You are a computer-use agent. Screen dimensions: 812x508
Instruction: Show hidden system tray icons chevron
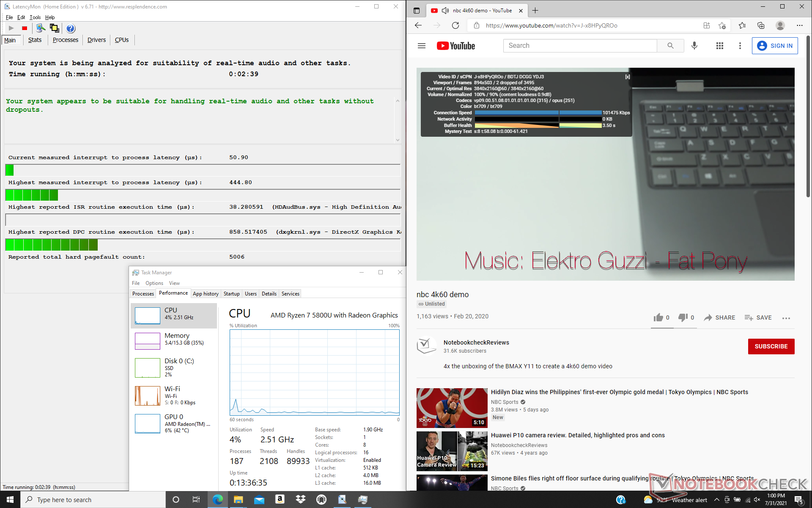click(x=716, y=500)
